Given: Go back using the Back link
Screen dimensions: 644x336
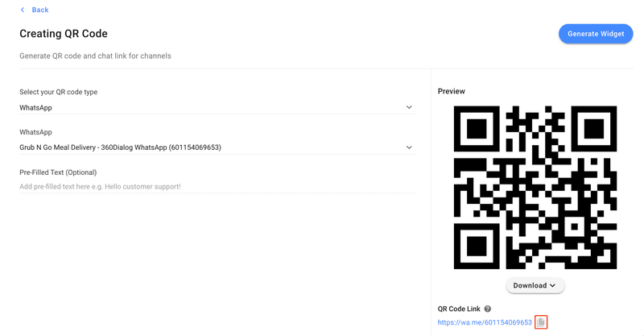Looking at the screenshot, I should (39, 10).
